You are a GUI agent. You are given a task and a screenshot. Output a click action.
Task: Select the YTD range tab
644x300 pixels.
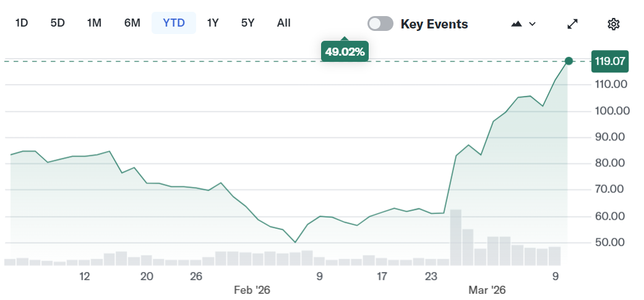pos(173,23)
